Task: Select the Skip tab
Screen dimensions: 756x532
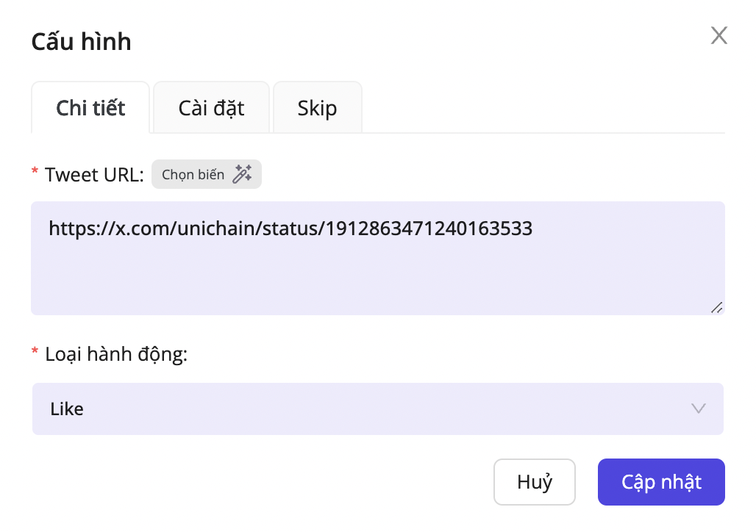Action: (317, 108)
